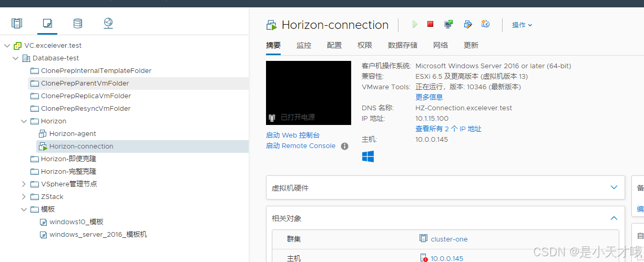The image size is (644, 262).
Task: Take a snapshot toolbar icon
Action: 486,24
